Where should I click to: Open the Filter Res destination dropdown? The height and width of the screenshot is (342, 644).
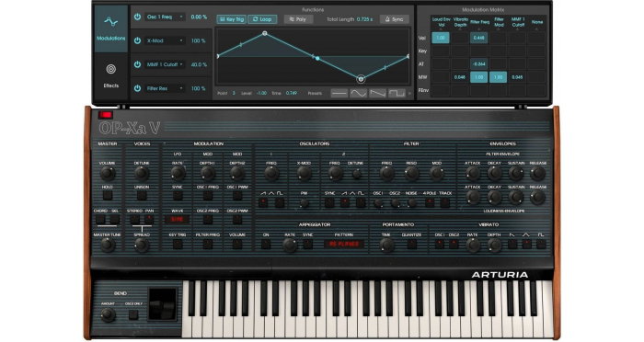pos(165,88)
